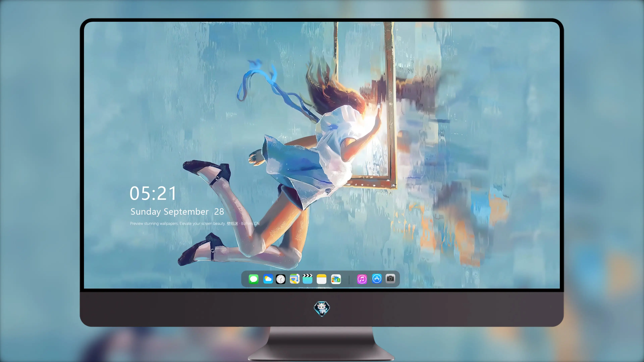
Task: Launch the Videos clapperboard app
Action: click(308, 279)
